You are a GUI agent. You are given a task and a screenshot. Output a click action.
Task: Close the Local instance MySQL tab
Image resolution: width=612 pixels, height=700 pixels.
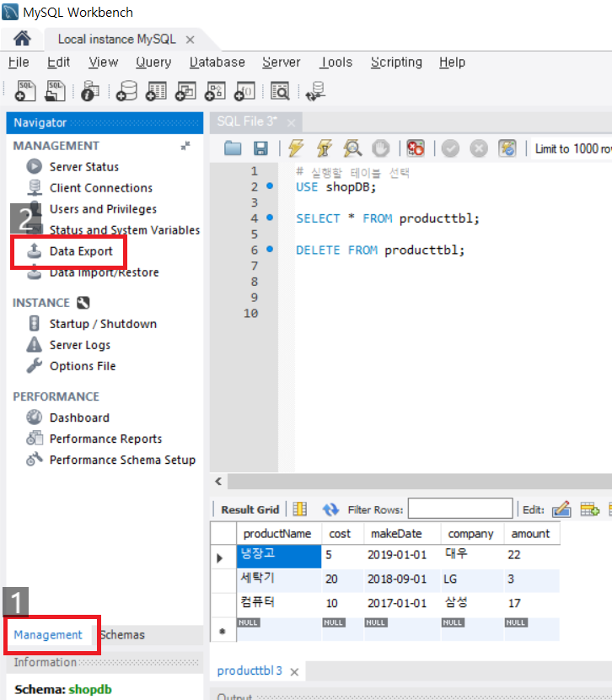[190, 40]
